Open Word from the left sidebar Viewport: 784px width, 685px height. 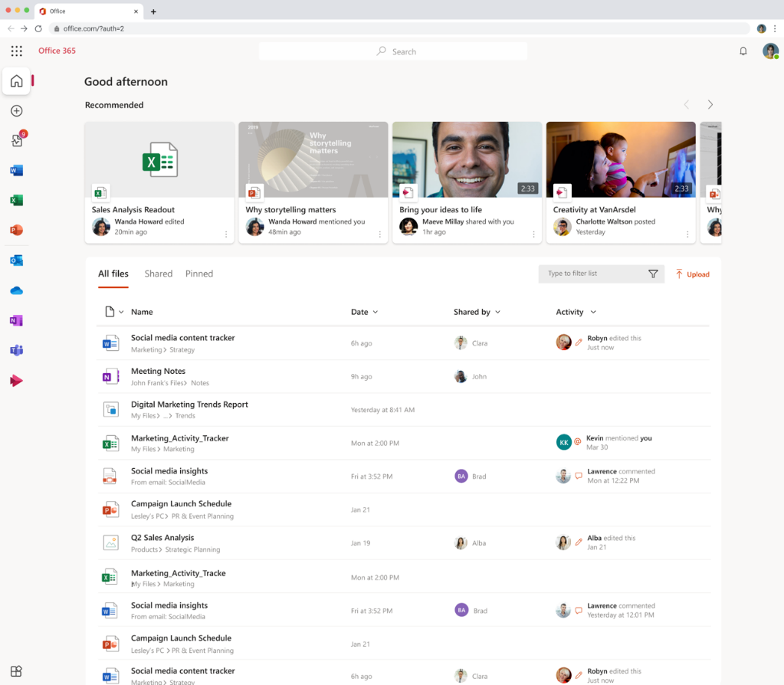(16, 170)
